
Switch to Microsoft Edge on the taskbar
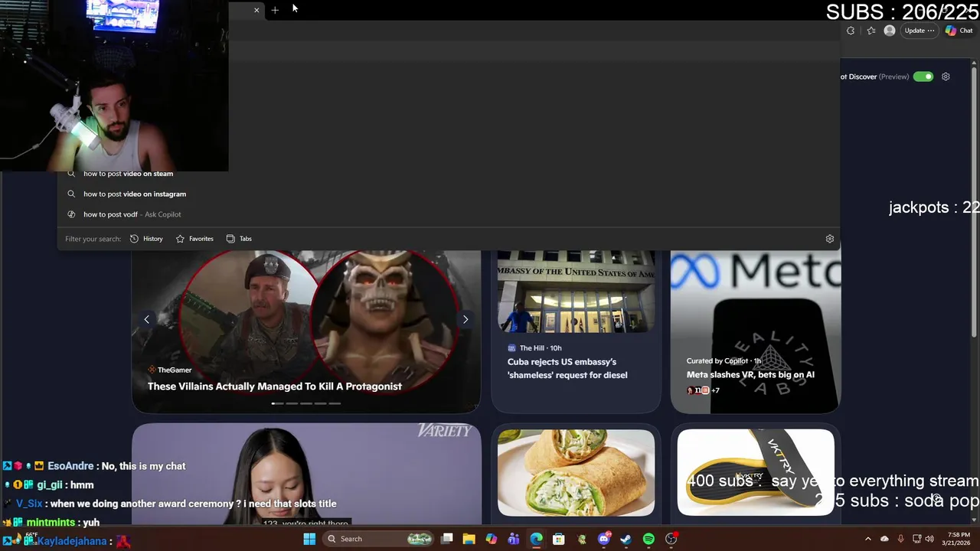pos(536,539)
